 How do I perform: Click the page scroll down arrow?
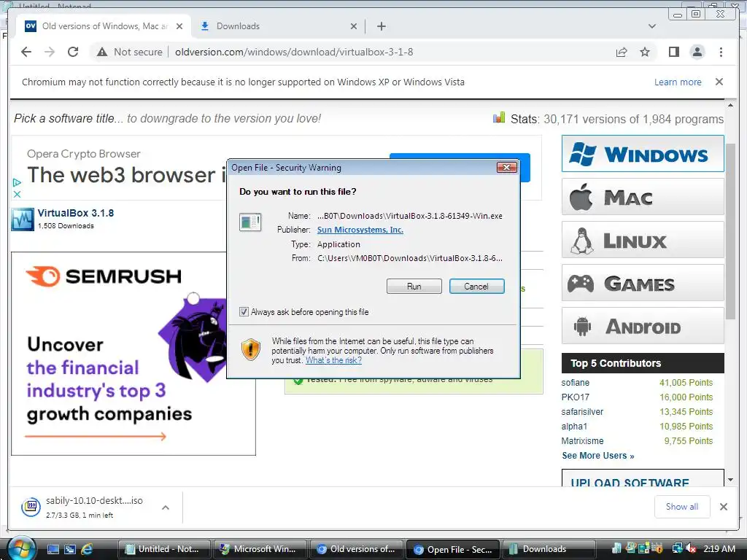pyautogui.click(x=730, y=480)
